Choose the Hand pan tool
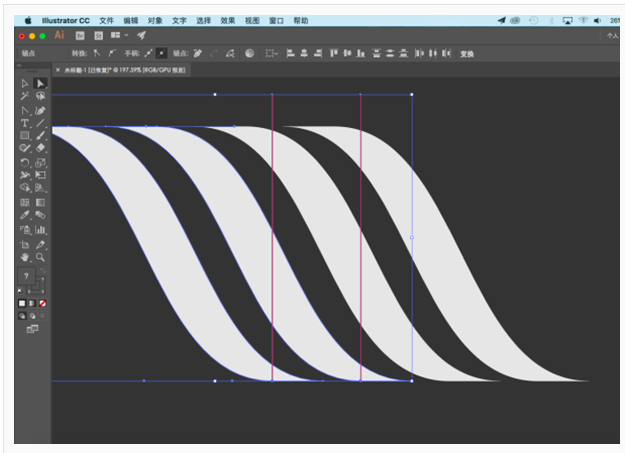This screenshot has width=625, height=453. [x=25, y=257]
